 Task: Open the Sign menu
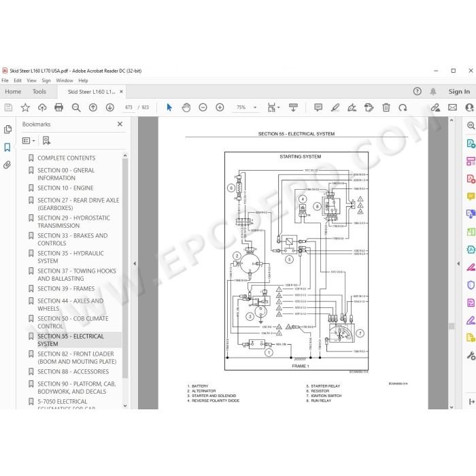[x=46, y=80]
